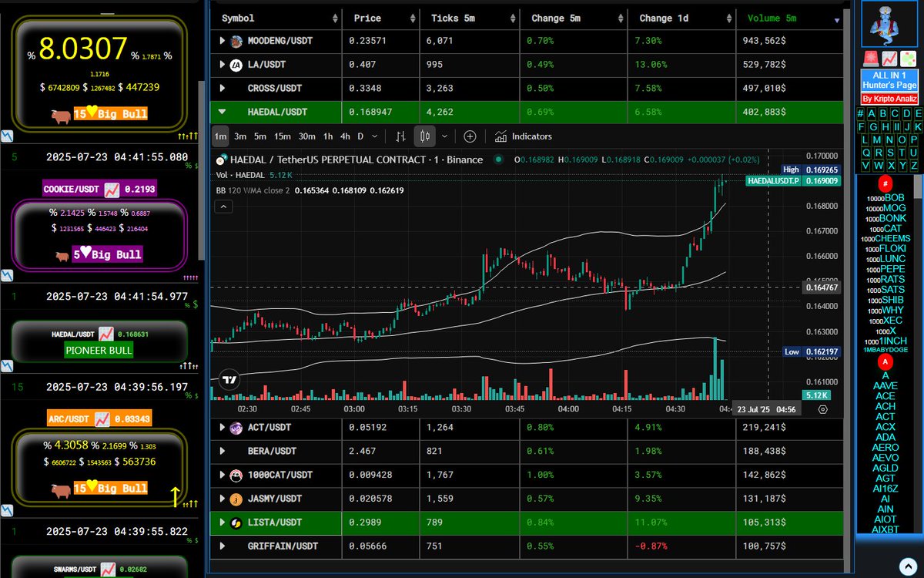Open the AAVE coin link
The height and width of the screenshot is (578, 924).
(x=885, y=385)
